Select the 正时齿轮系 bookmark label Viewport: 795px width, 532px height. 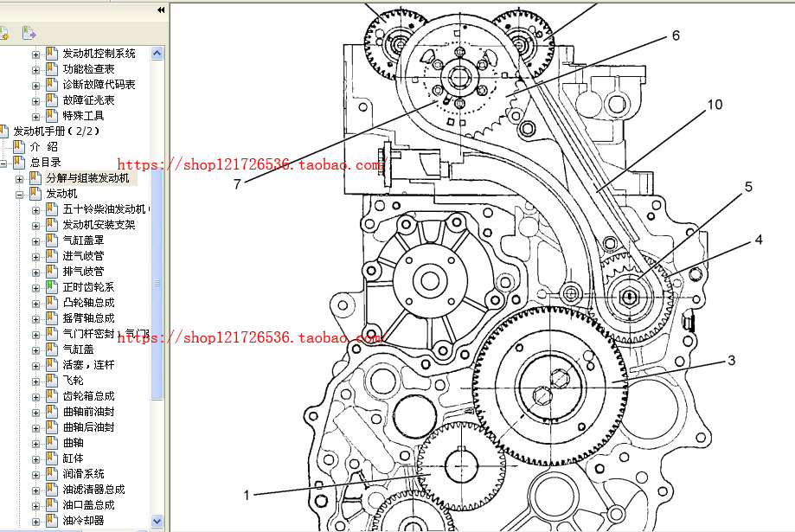click(x=88, y=287)
